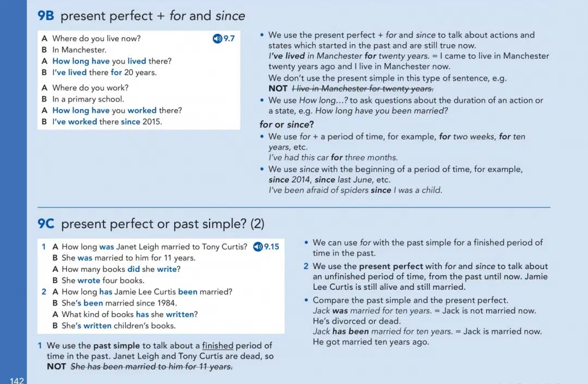Play audio track 9.7 speaker icon
588x384 pixels.
(217, 38)
